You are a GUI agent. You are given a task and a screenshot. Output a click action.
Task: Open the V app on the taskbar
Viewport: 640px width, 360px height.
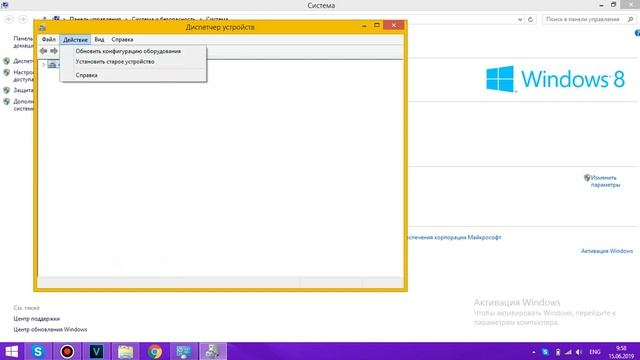pos(96,351)
